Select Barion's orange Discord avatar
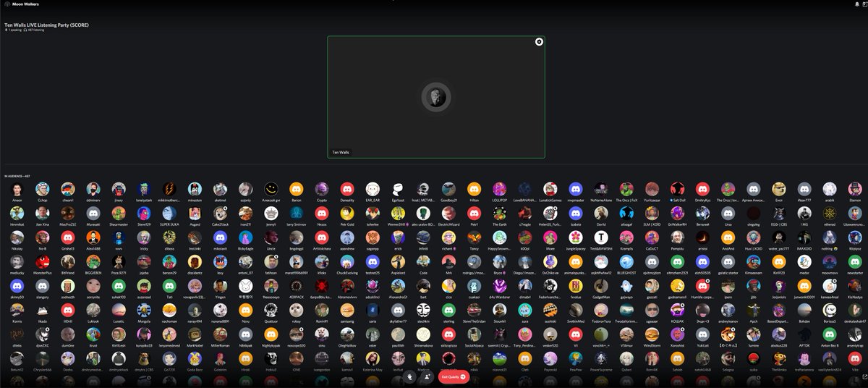 coord(296,189)
